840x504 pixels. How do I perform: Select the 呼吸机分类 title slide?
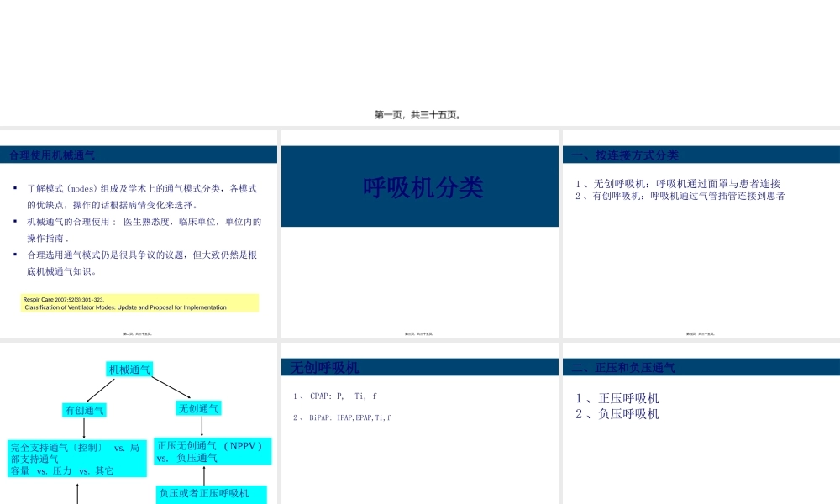423,186
